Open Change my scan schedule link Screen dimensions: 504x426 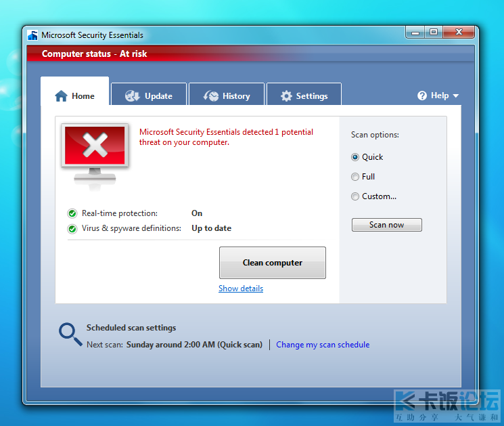click(323, 345)
